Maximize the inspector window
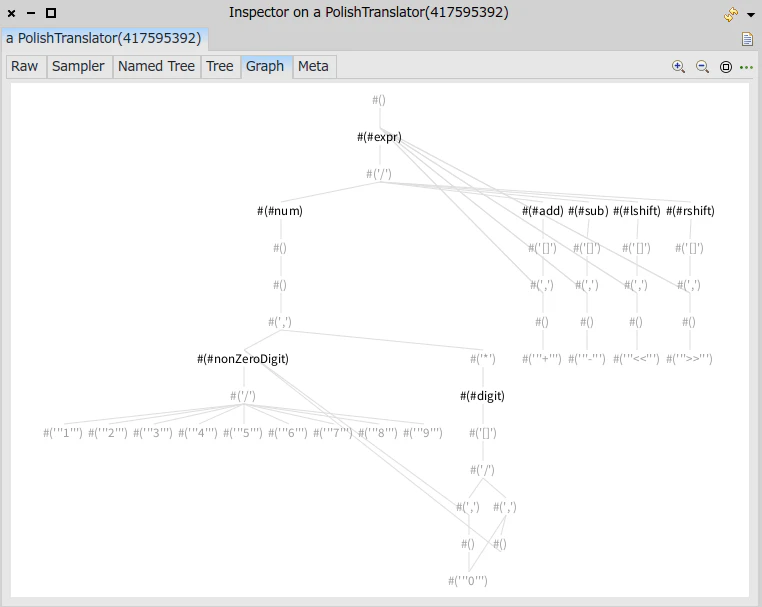Viewport: 762px width, 607px height. 51,13
